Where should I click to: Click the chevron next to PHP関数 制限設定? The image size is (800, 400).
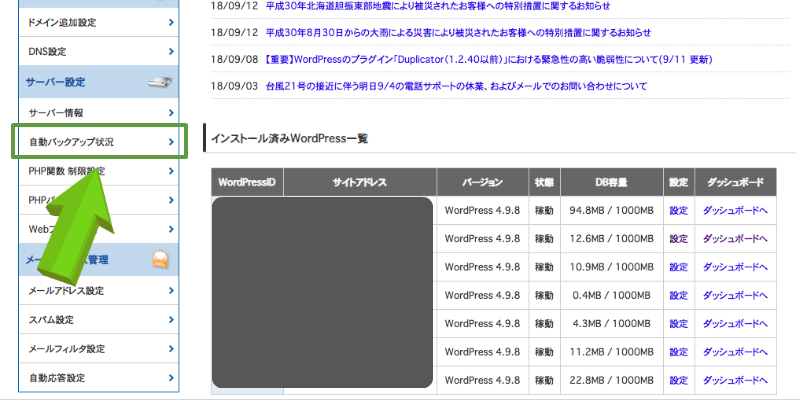tap(171, 171)
